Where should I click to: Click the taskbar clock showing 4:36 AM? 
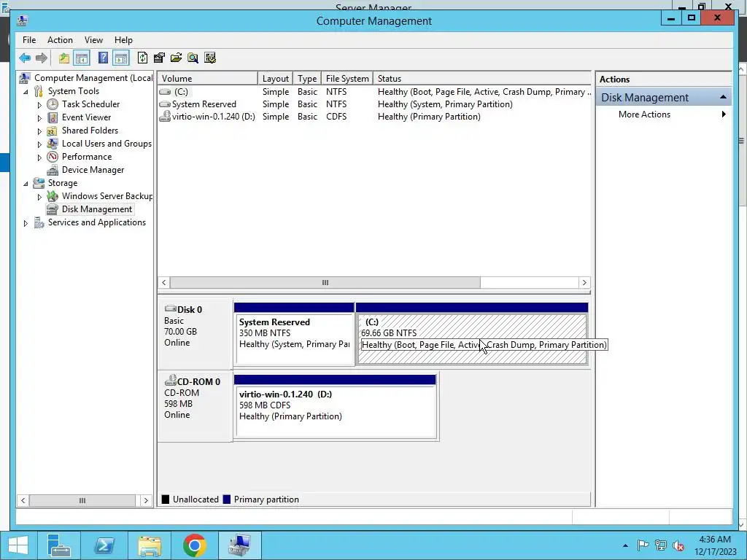click(x=715, y=545)
